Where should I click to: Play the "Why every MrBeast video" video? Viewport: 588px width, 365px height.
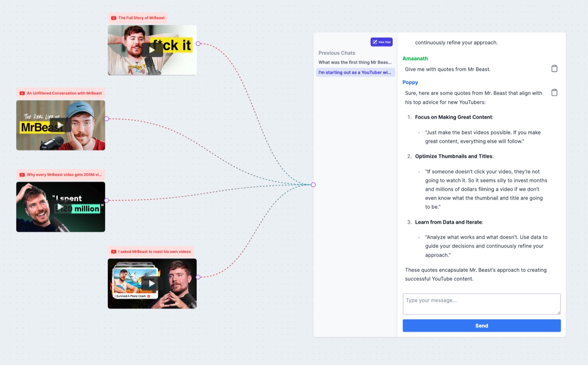pos(60,207)
